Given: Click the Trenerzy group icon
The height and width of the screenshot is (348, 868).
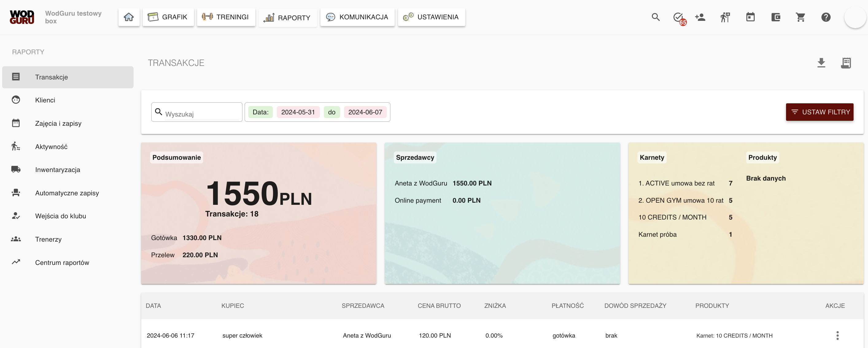Looking at the screenshot, I should point(16,239).
